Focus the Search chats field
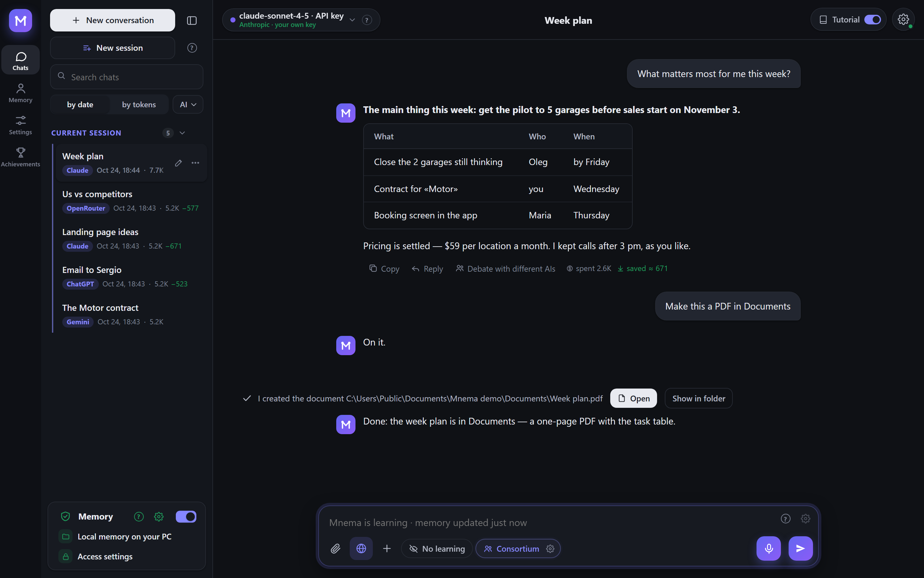This screenshot has width=924, height=578. pyautogui.click(x=126, y=77)
